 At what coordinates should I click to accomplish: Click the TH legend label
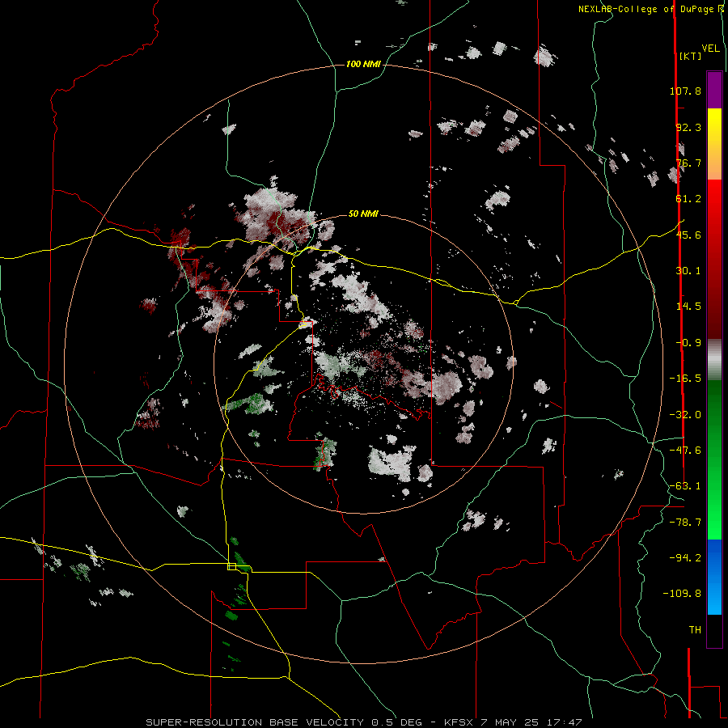pos(695,630)
